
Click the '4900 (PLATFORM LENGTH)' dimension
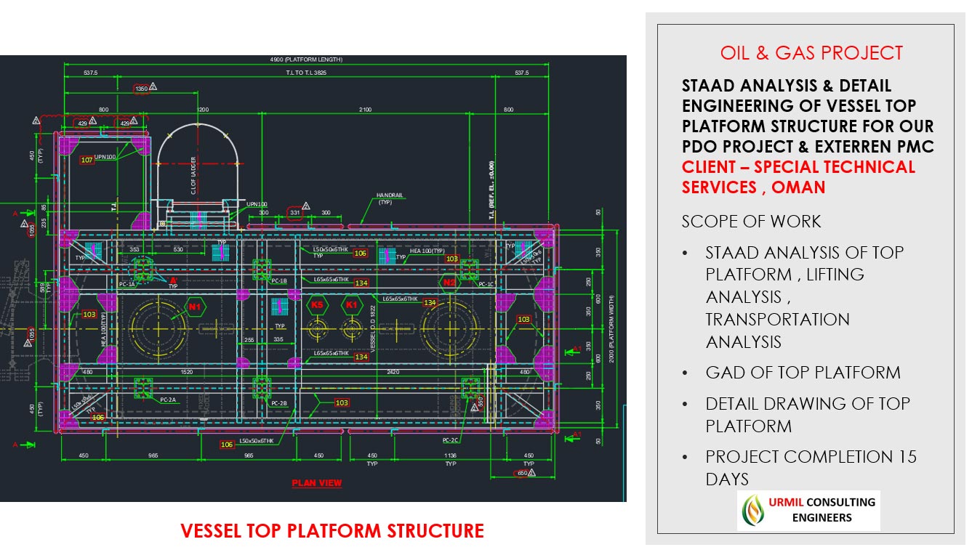(x=305, y=60)
